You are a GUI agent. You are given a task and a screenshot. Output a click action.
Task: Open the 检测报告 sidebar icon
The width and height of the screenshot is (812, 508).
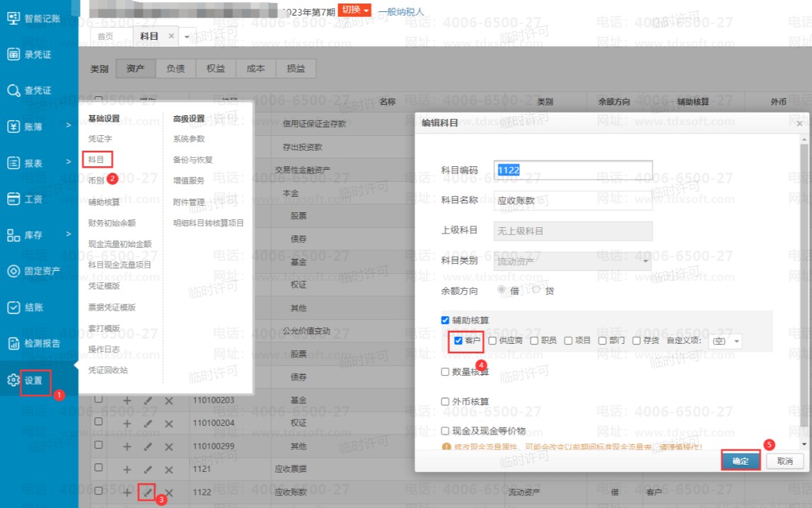13,344
